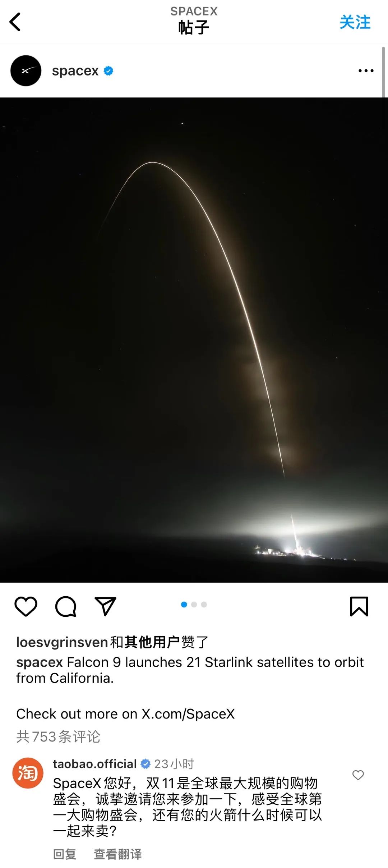Expand all 753 comments
Image resolution: width=388 pixels, height=868 pixels.
point(58,736)
